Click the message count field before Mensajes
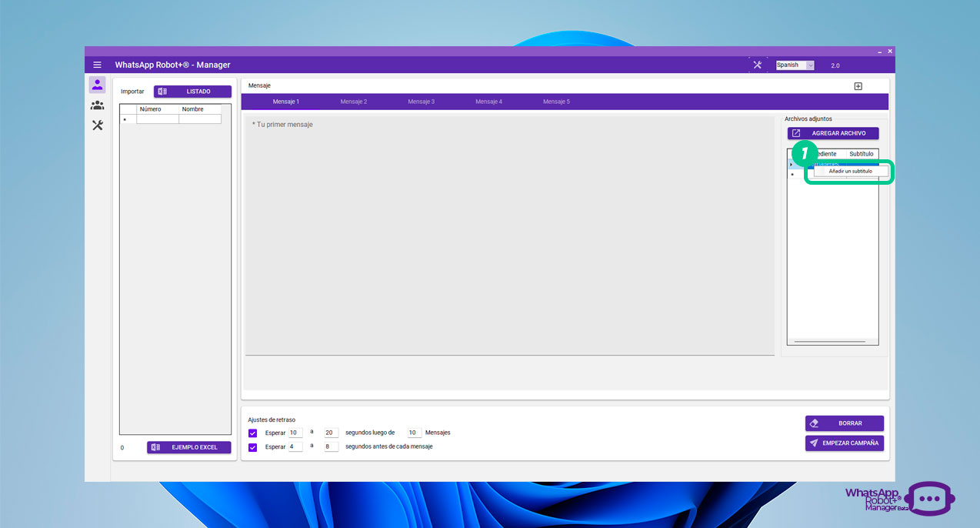 415,433
